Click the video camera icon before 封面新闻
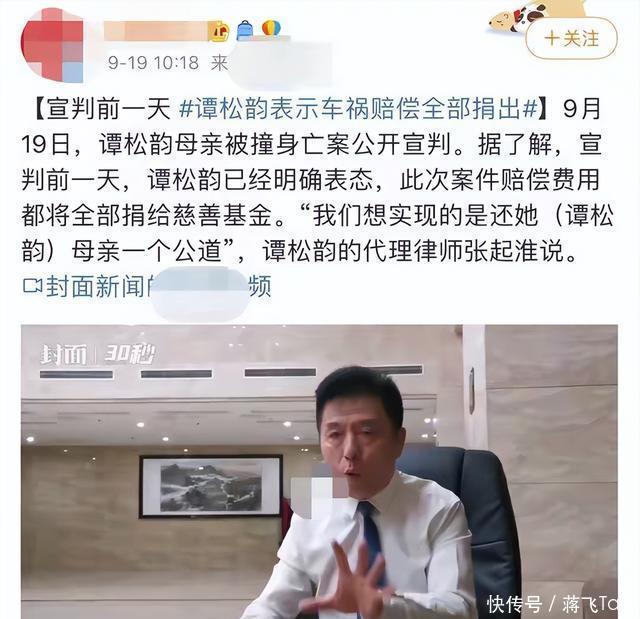Screen dimensions: 640x619 [33, 286]
